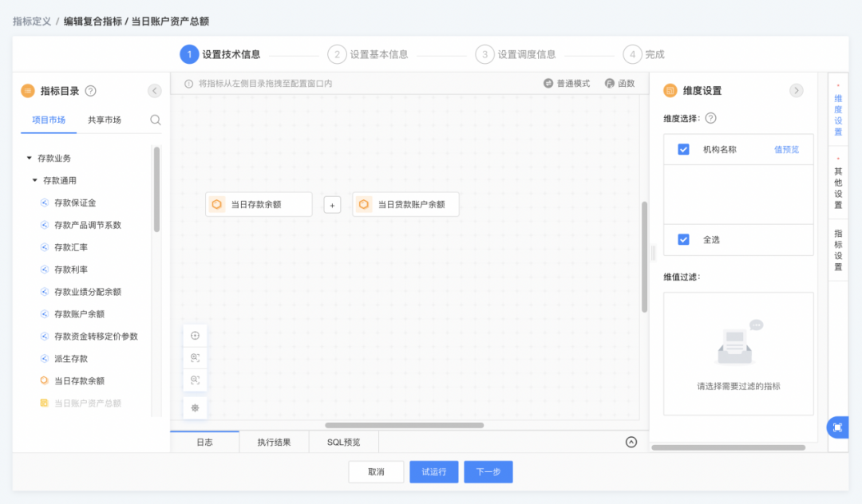
Task: Click the 存款资金转移定价参数 indicator icon
Action: point(45,336)
